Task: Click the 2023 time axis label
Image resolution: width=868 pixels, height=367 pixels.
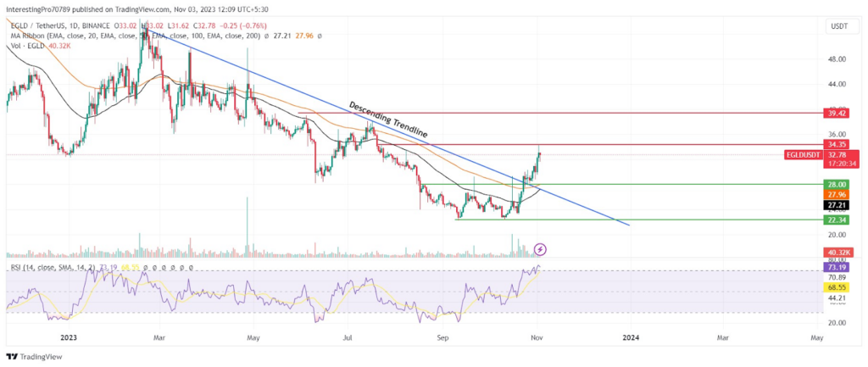Action: tap(68, 336)
